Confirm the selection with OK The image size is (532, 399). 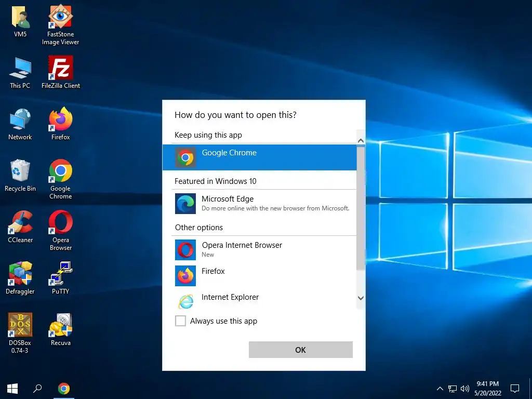point(301,350)
